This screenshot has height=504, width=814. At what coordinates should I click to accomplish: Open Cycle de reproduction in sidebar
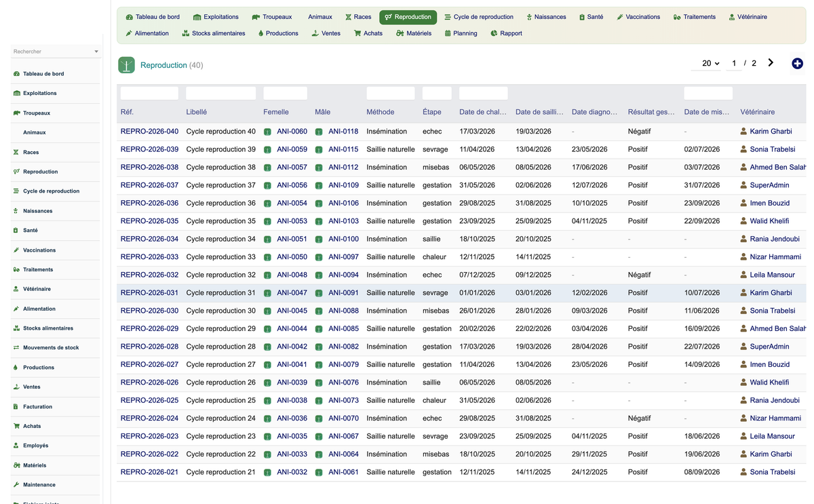coord(51,191)
